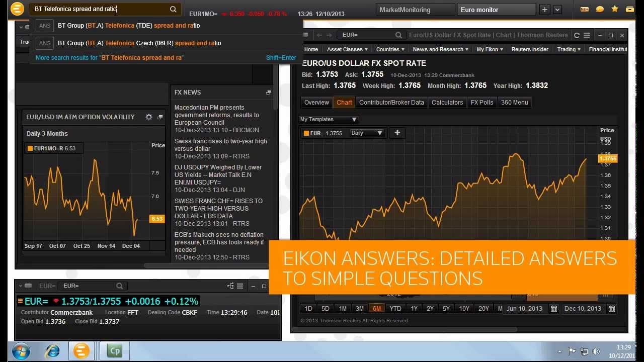The width and height of the screenshot is (644, 362).
Task: Set chart range to YTD
Action: (x=395, y=309)
